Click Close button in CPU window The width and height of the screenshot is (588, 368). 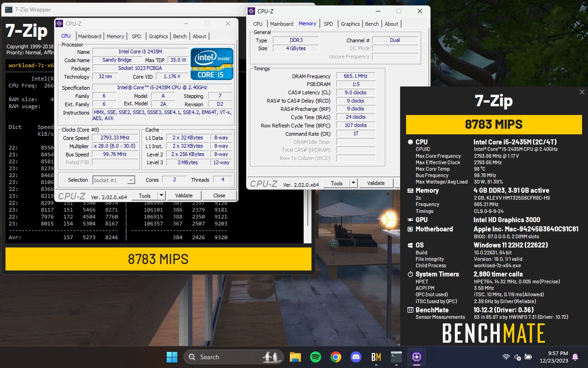(219, 195)
